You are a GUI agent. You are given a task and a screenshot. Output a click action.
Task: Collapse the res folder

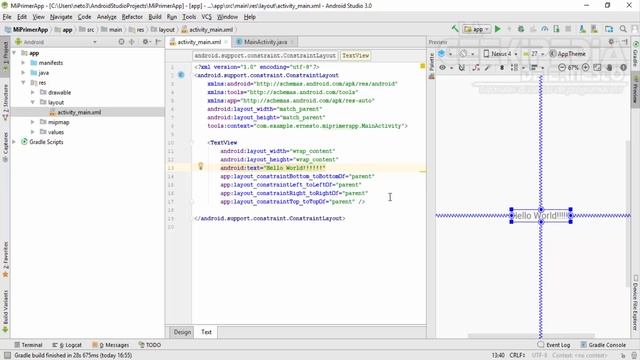(23, 82)
